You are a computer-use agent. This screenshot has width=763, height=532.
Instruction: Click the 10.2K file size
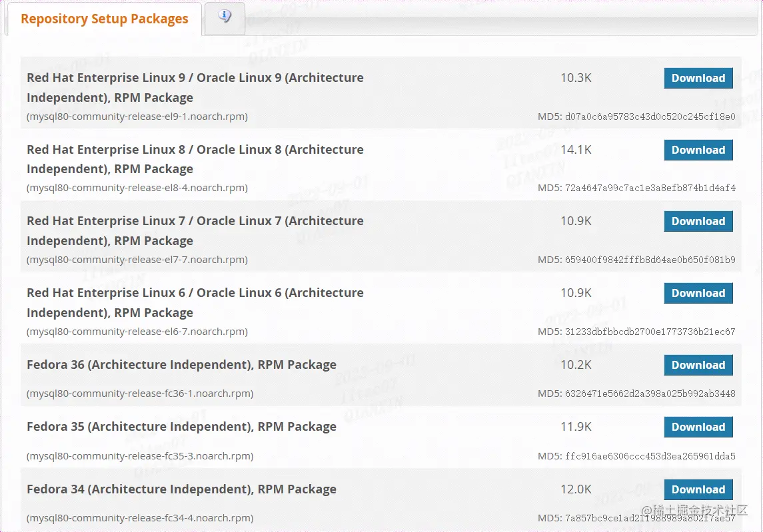point(576,365)
